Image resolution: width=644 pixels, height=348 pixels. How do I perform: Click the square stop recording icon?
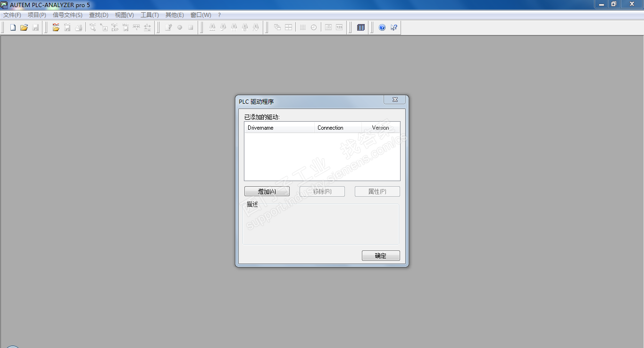[191, 27]
